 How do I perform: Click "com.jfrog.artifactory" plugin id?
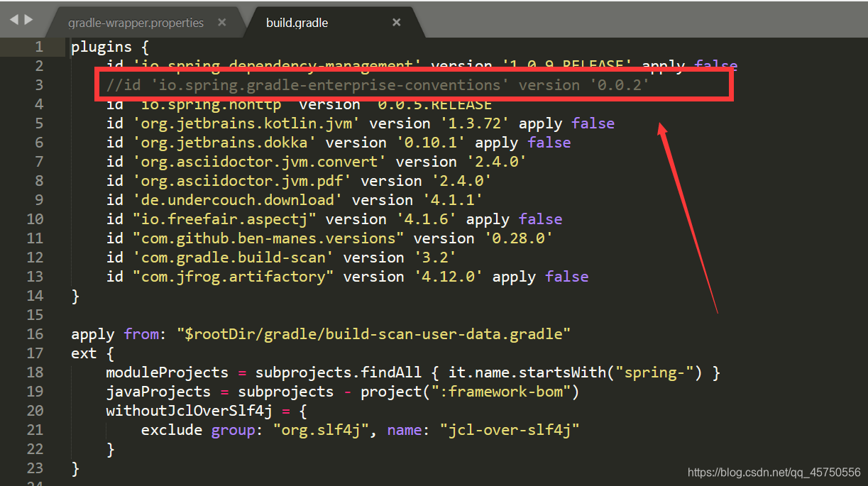coord(233,277)
